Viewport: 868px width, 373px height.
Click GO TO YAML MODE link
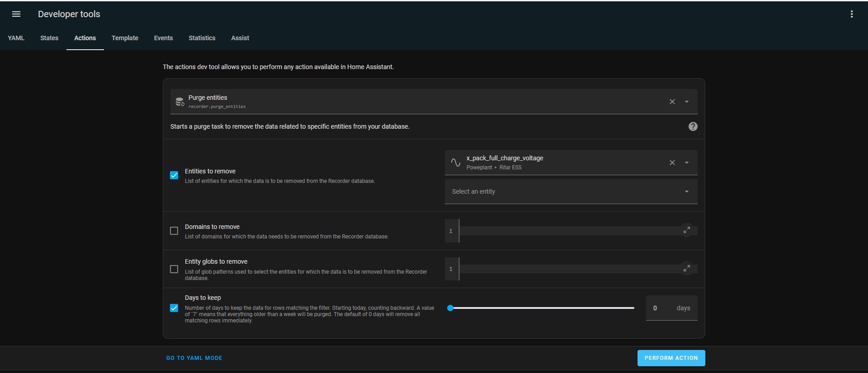(194, 358)
